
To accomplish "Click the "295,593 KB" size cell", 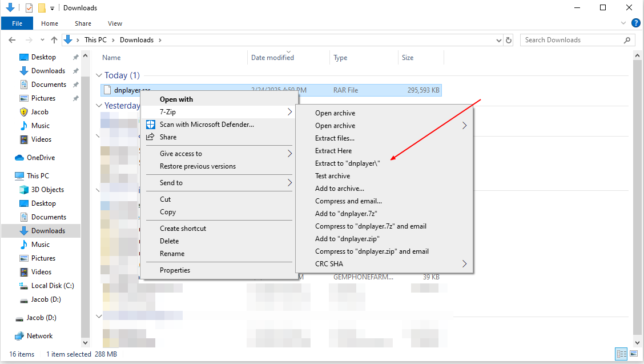I will [424, 90].
